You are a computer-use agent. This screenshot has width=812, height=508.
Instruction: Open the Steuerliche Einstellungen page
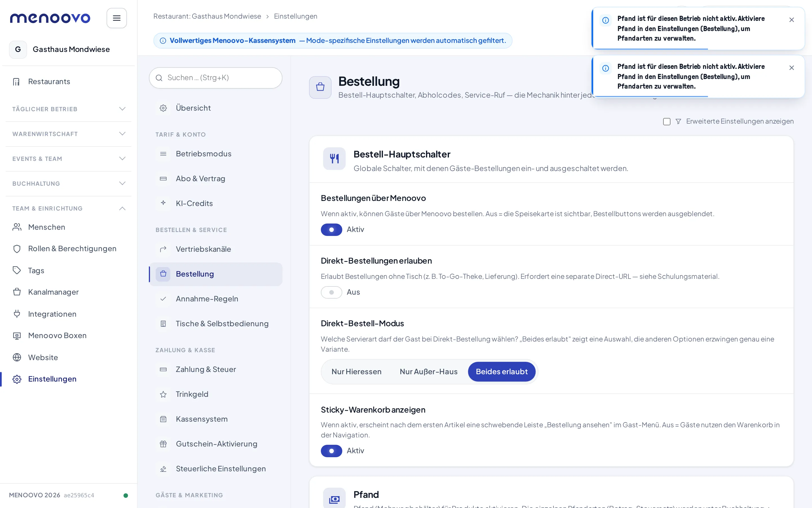click(215, 469)
